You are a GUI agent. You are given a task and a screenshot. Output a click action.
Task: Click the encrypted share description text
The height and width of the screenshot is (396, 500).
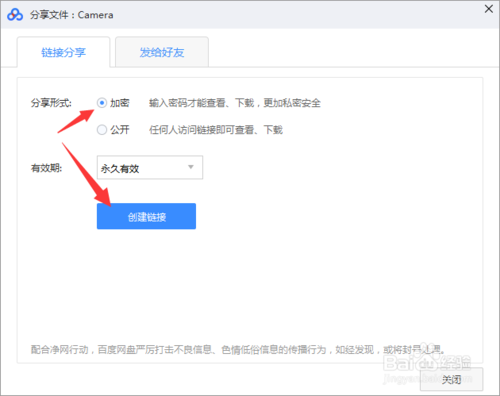click(x=235, y=103)
